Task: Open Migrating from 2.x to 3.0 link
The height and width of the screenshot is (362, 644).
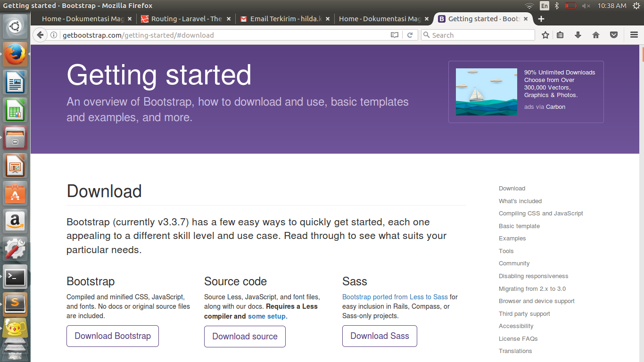Action: point(532,289)
